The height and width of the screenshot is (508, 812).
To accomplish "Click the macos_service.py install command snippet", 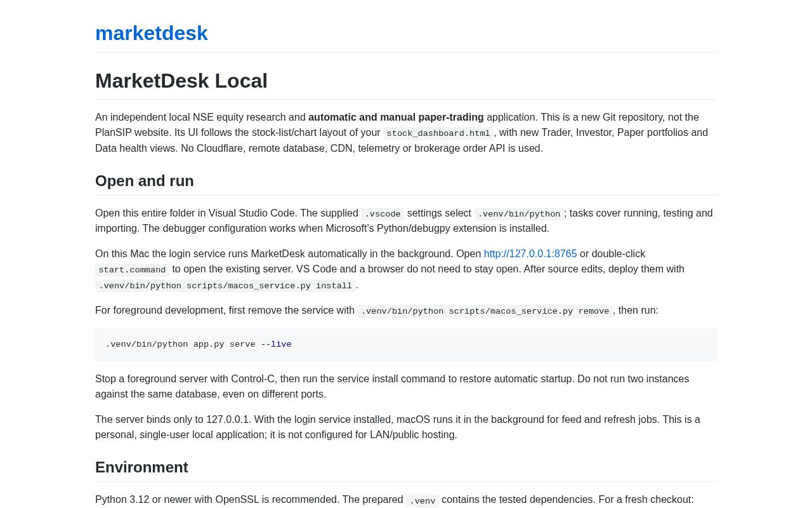I will (x=225, y=286).
